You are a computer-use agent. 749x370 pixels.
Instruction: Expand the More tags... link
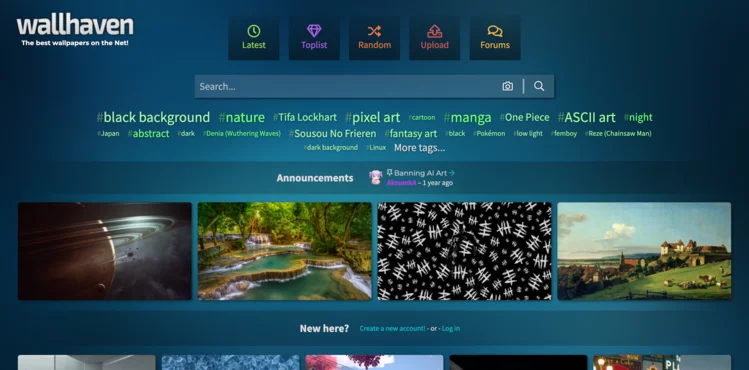point(419,148)
